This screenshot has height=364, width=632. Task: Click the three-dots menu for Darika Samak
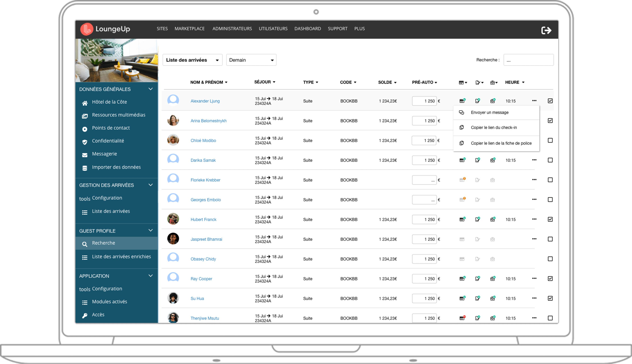pos(534,160)
